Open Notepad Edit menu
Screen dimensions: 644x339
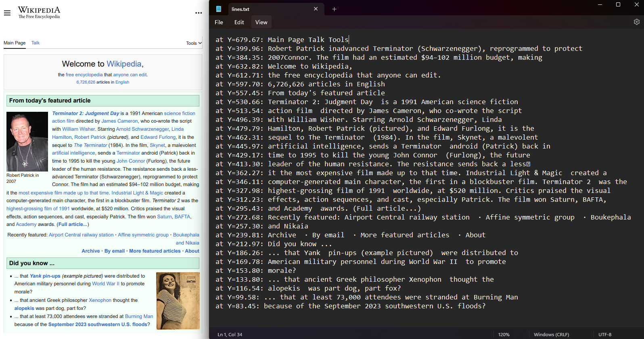coord(239,22)
